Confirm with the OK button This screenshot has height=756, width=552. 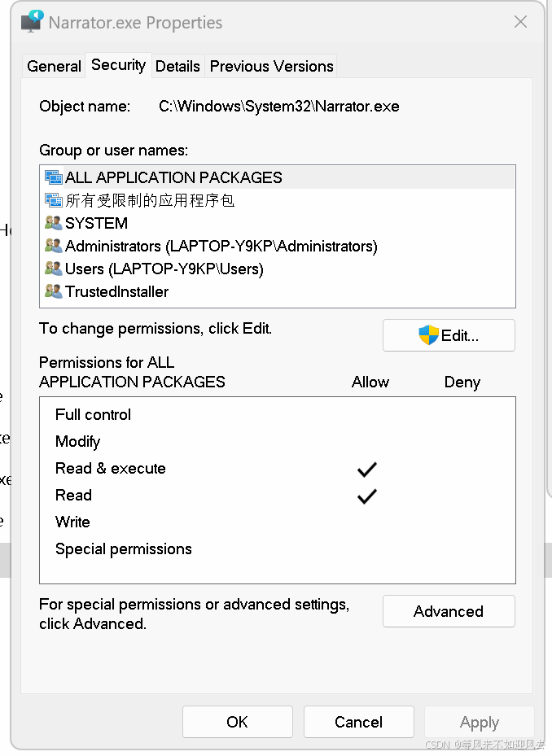click(238, 722)
